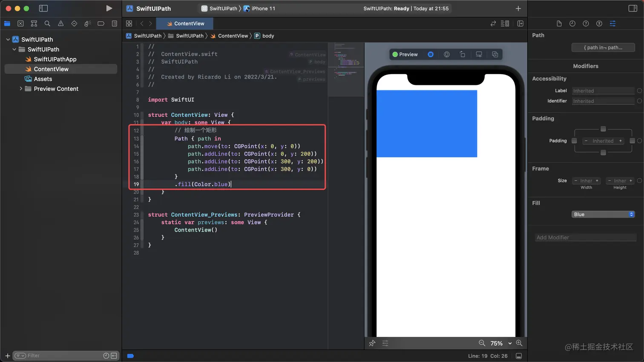Image resolution: width=644 pixels, height=362 pixels.
Task: Toggle the inspector panel in toolbar
Action: [x=632, y=8]
